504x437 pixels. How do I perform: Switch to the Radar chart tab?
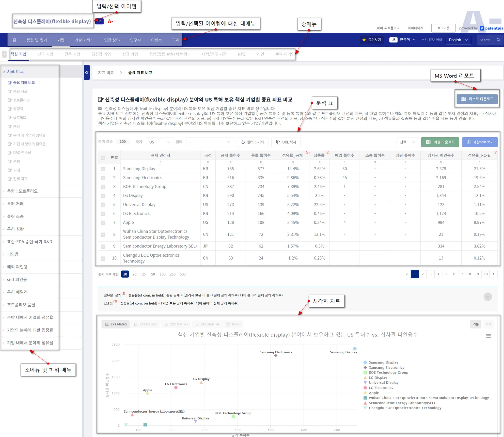point(233,324)
